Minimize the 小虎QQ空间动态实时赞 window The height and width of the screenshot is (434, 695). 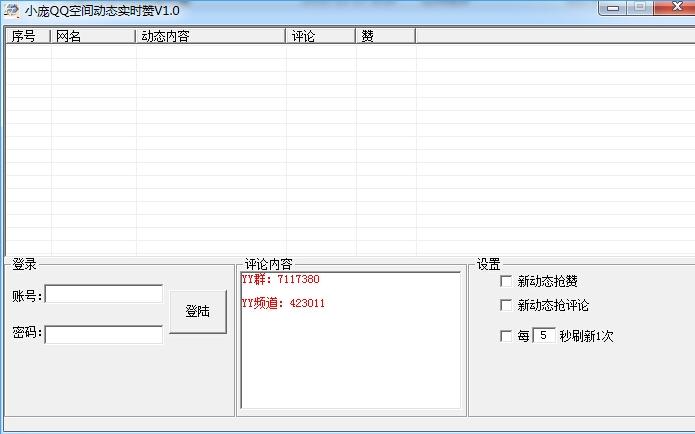(613, 8)
